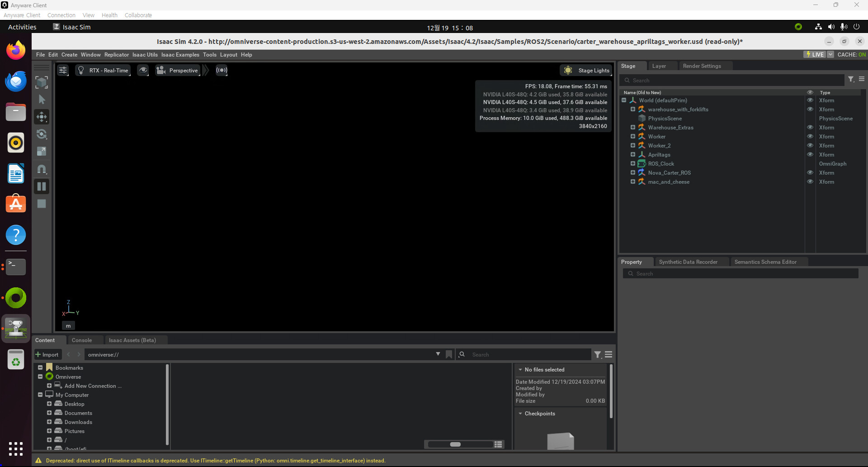This screenshot has width=868, height=467.
Task: Switch to the Layer tab
Action: (659, 66)
